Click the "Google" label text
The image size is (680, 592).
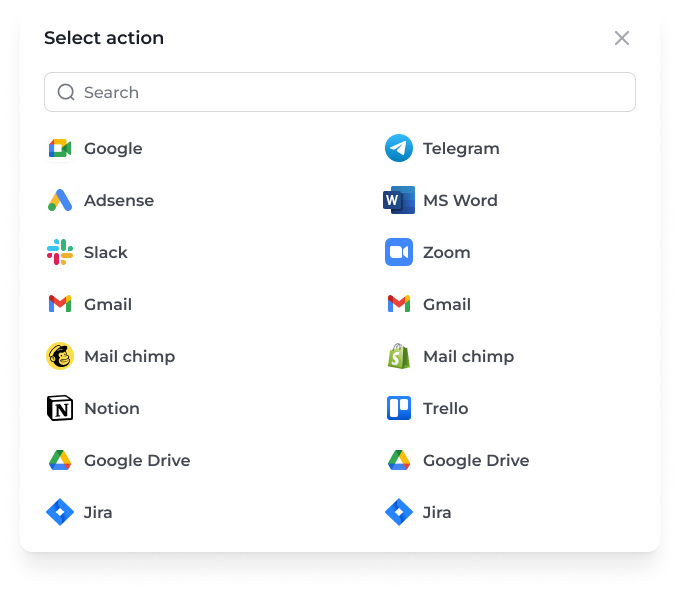113,149
